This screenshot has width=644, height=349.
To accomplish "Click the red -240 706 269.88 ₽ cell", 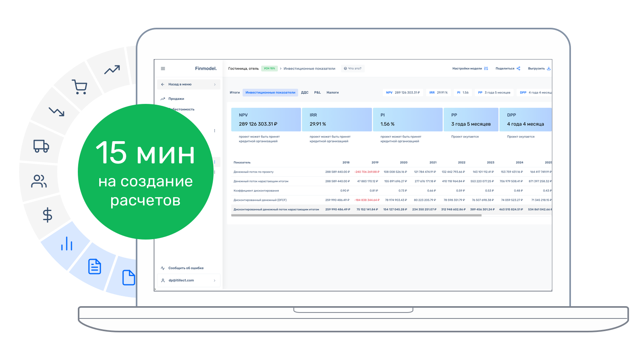I will click(367, 172).
